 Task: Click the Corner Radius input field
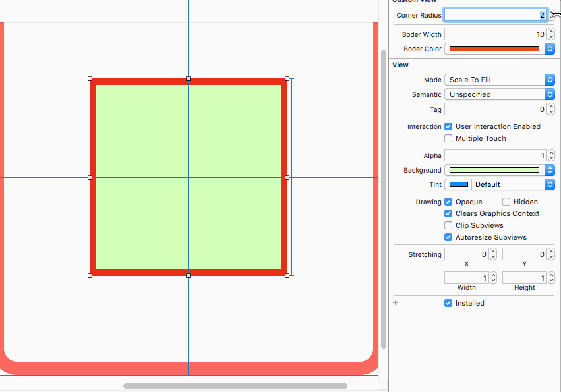496,15
